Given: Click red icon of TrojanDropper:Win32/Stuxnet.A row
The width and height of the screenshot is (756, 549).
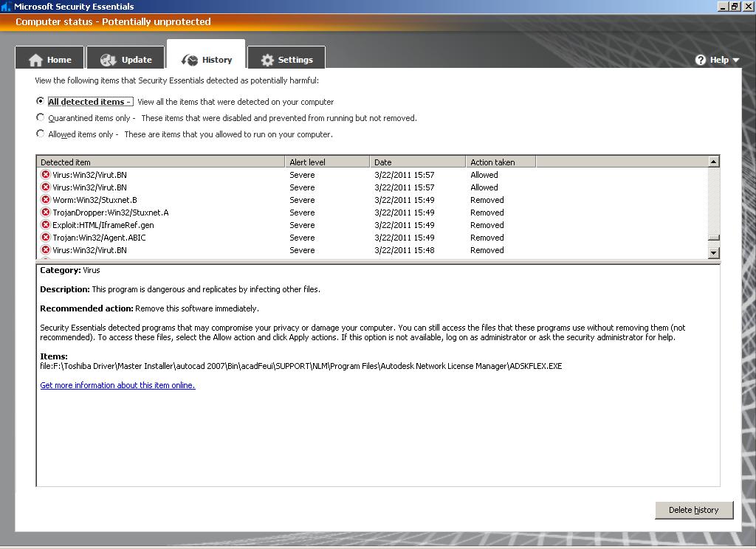Looking at the screenshot, I should [x=46, y=212].
